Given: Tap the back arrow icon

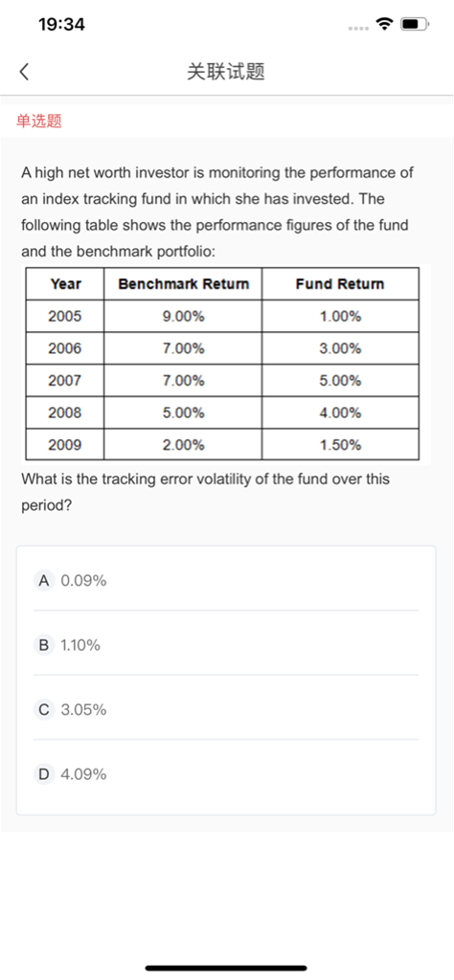Looking at the screenshot, I should 24,72.
